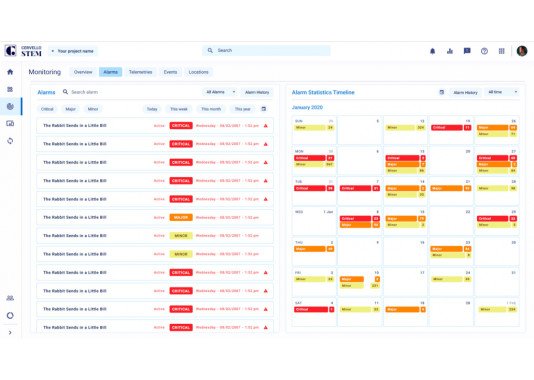Click the orange MAJOR severity badge
Image resolution: width=534 pixels, height=380 pixels.
pyautogui.click(x=181, y=217)
